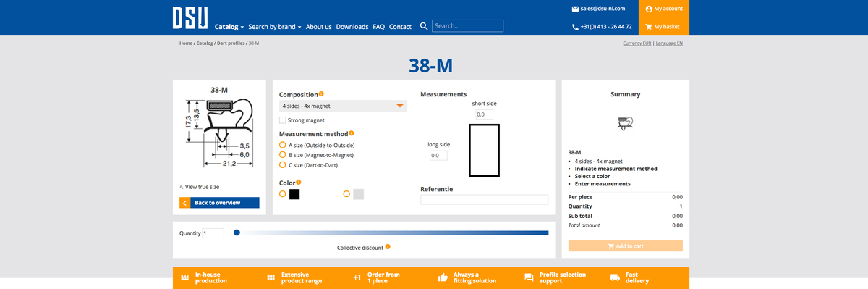The image size is (868, 289).
Task: Open the Downloads page
Action: tap(352, 26)
